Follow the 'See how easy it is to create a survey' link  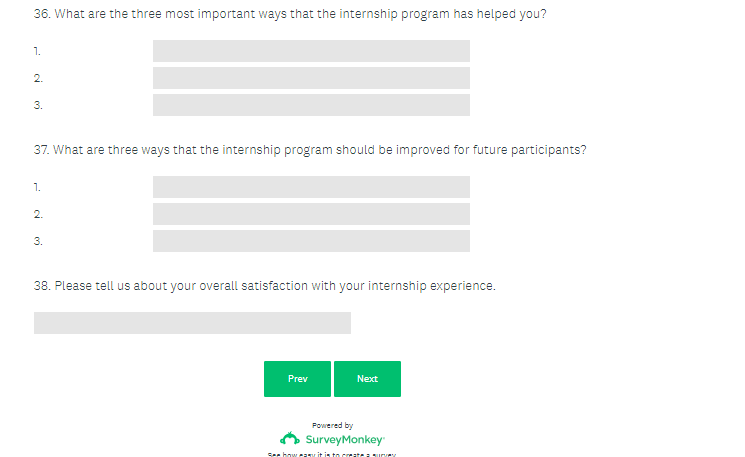[x=332, y=454]
